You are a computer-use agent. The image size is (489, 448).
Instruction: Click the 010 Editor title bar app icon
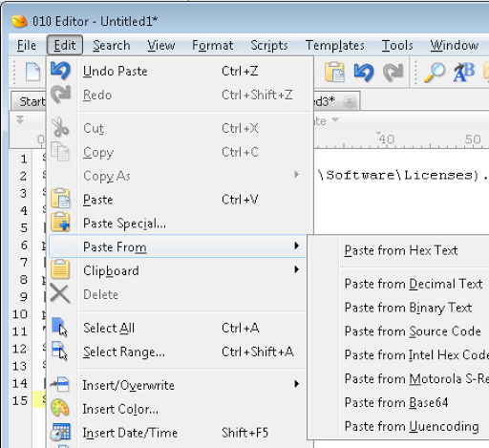[19, 21]
